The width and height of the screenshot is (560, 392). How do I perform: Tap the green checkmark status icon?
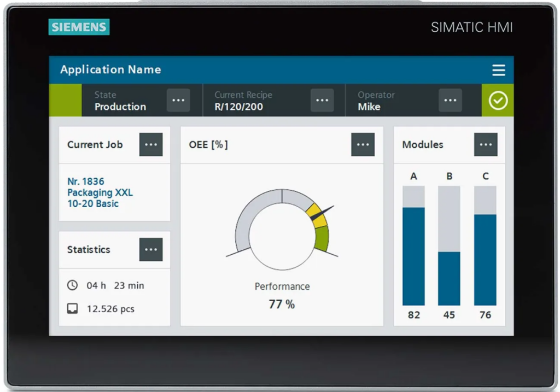point(497,100)
